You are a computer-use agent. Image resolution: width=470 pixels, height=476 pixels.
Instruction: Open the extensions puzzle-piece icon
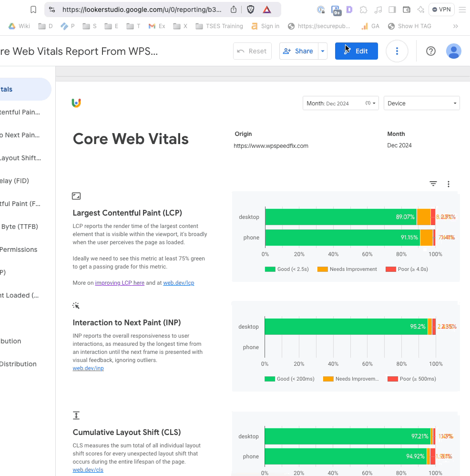pyautogui.click(x=363, y=10)
